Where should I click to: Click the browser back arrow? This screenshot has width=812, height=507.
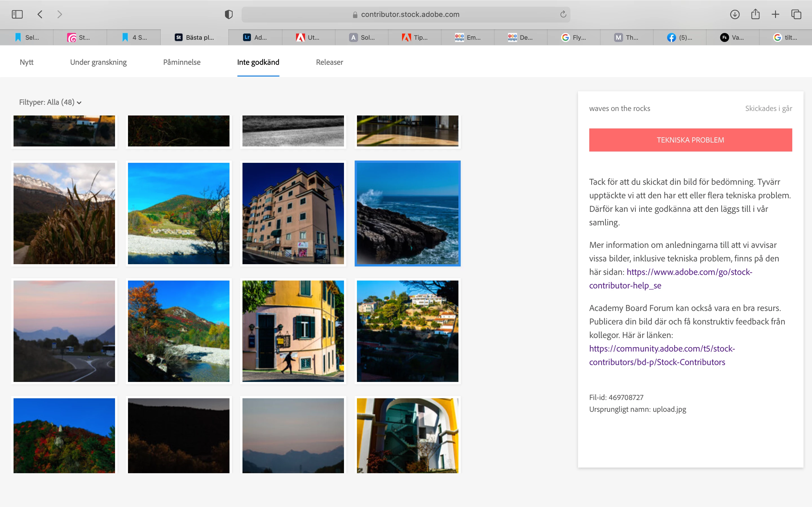click(x=40, y=14)
